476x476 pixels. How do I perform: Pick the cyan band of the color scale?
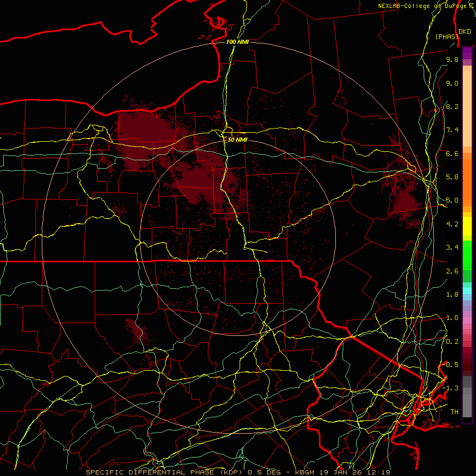467,291
